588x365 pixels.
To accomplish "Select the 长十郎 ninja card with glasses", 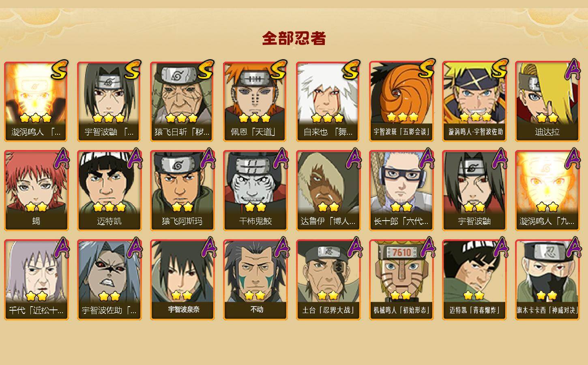I will 401,191.
